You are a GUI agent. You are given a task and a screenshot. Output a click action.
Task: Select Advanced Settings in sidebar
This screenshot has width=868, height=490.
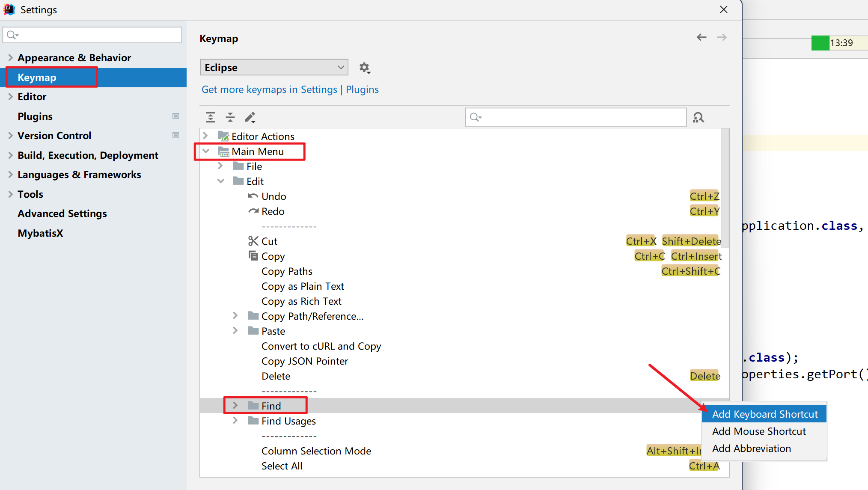coord(62,214)
